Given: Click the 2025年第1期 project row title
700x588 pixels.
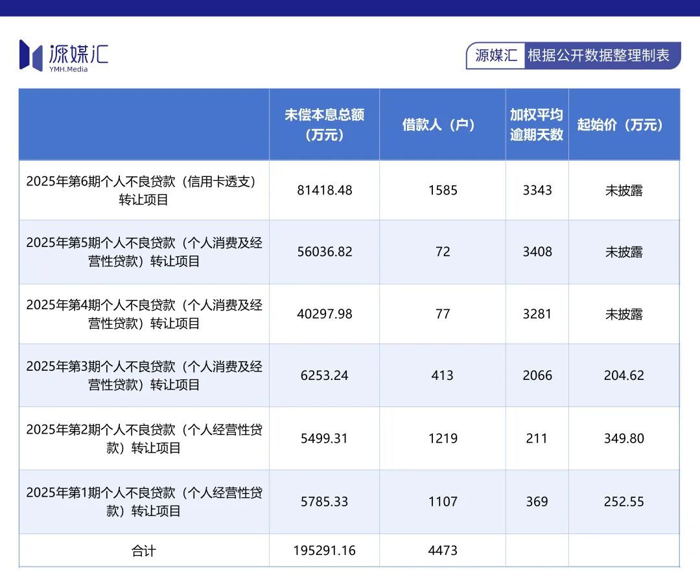Looking at the screenshot, I should tap(144, 502).
